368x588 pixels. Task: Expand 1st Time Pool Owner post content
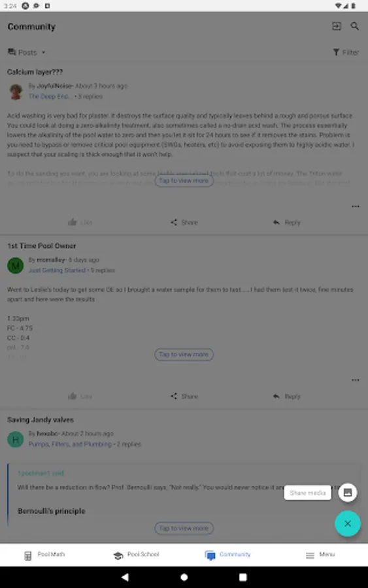[184, 355]
